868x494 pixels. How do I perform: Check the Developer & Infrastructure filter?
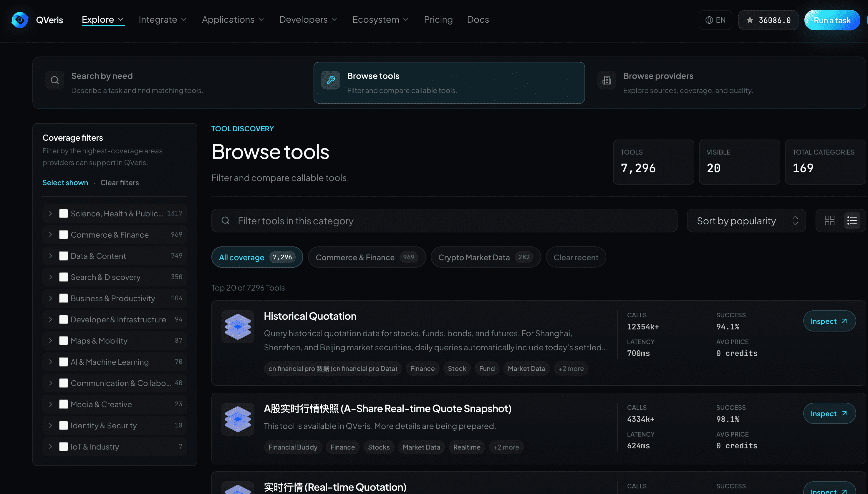coord(64,320)
